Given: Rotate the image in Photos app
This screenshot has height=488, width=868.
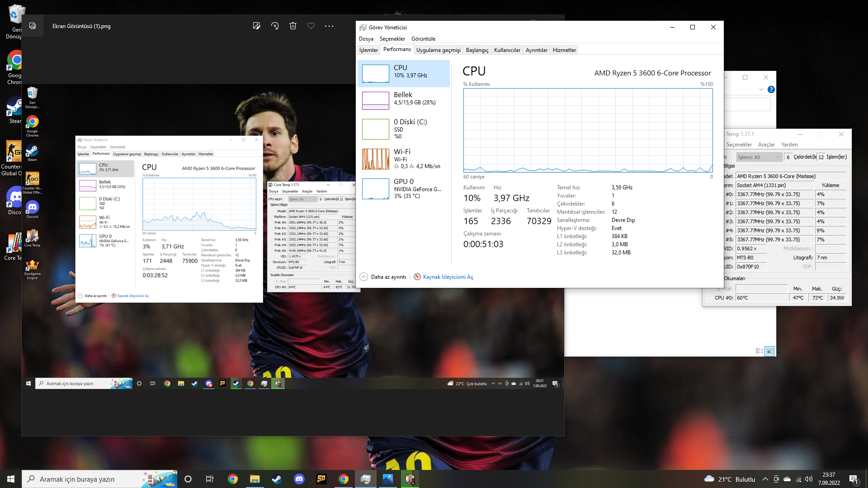Looking at the screenshot, I should (x=275, y=26).
